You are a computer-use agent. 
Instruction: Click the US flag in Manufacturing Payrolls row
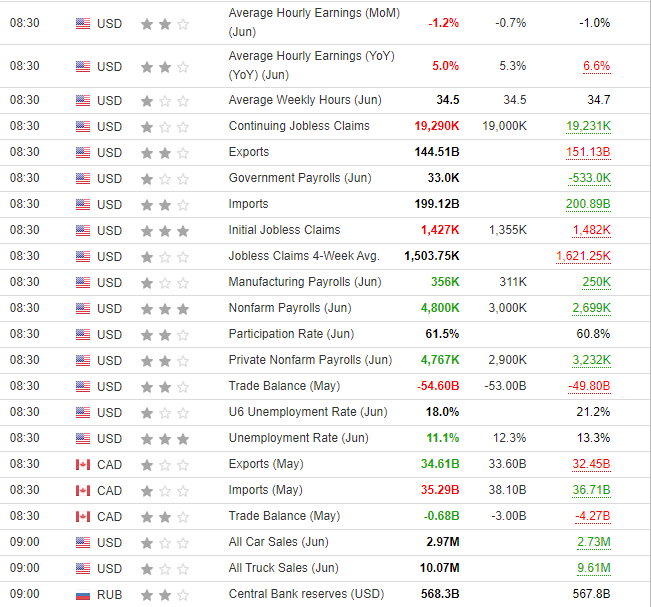(83, 282)
